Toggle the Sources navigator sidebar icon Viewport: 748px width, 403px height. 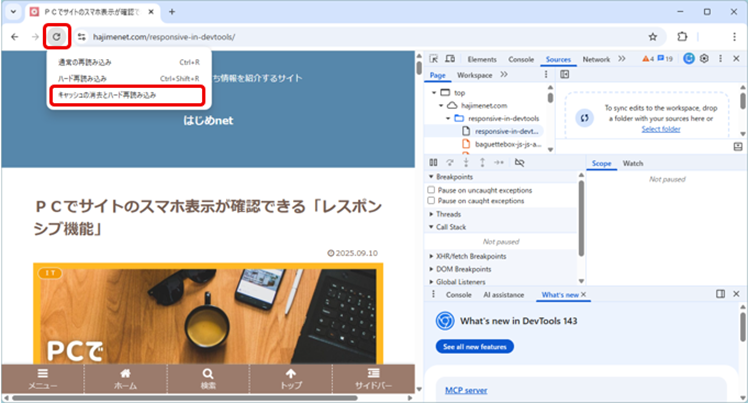564,75
